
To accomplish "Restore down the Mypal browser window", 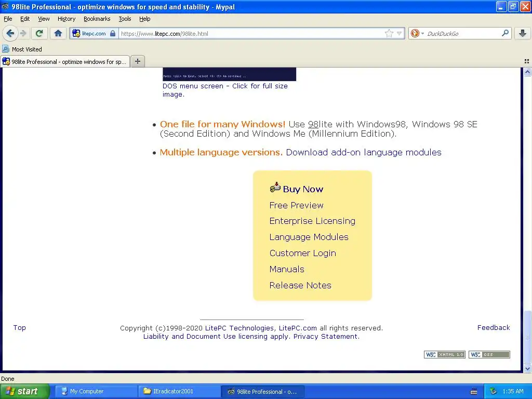I will pyautogui.click(x=513, y=6).
